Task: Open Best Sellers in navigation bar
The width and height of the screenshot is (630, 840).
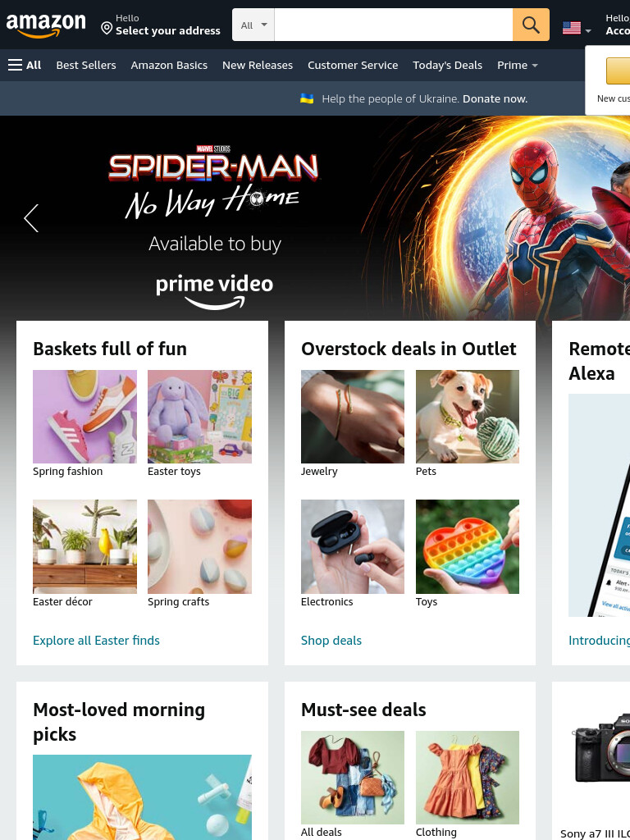Action: point(86,66)
